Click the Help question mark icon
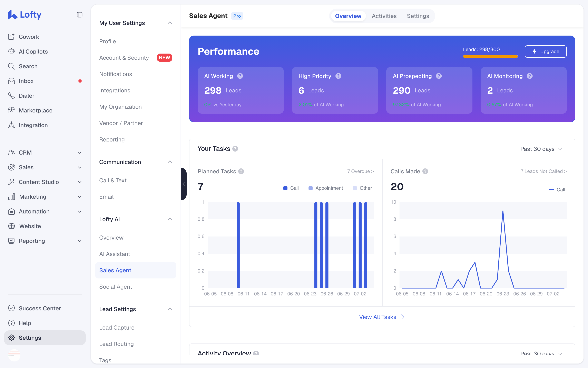 click(11, 323)
